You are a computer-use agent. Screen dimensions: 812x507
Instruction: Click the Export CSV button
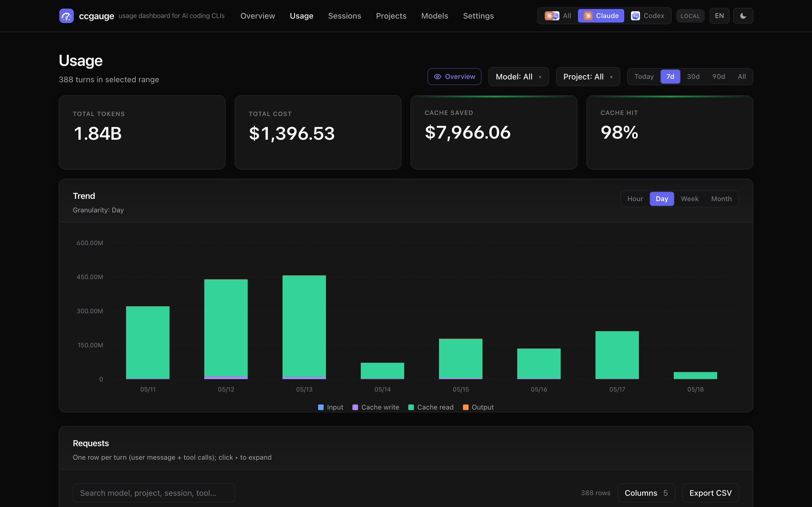click(x=710, y=493)
